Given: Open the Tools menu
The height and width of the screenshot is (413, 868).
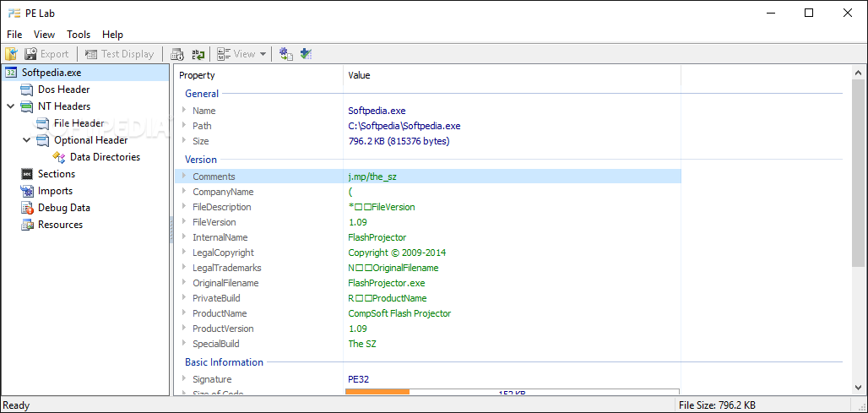Looking at the screenshot, I should pyautogui.click(x=79, y=35).
